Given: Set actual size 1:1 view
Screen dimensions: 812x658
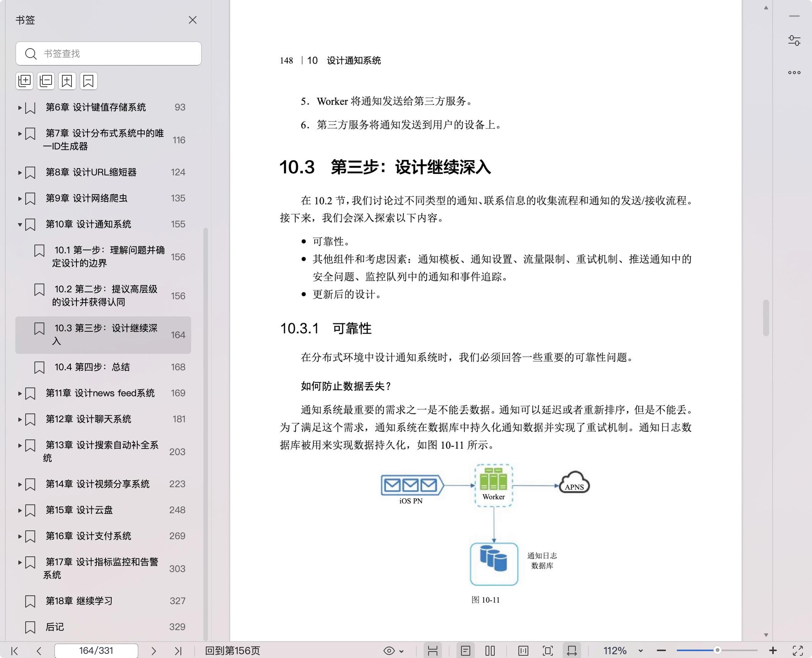Looking at the screenshot, I should (x=523, y=651).
